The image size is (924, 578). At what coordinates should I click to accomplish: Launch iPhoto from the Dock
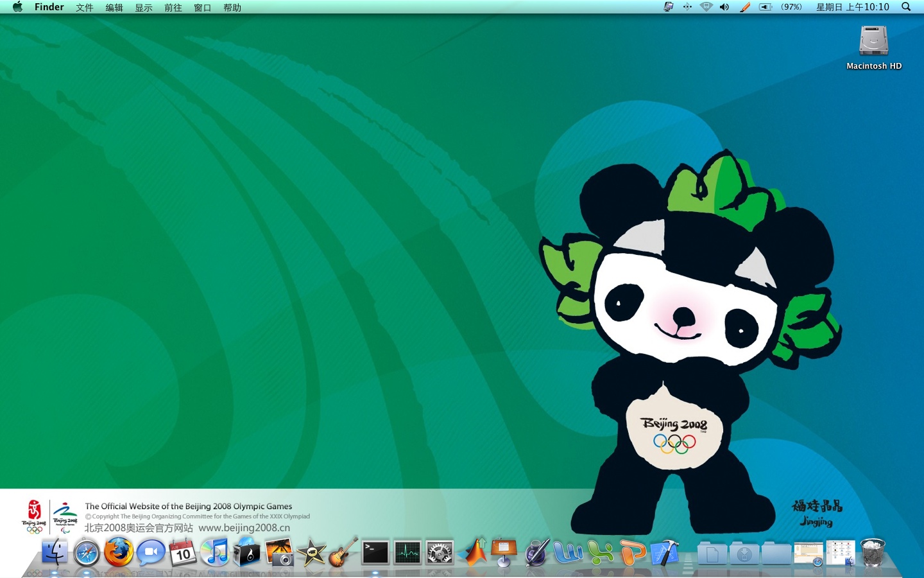(x=279, y=552)
